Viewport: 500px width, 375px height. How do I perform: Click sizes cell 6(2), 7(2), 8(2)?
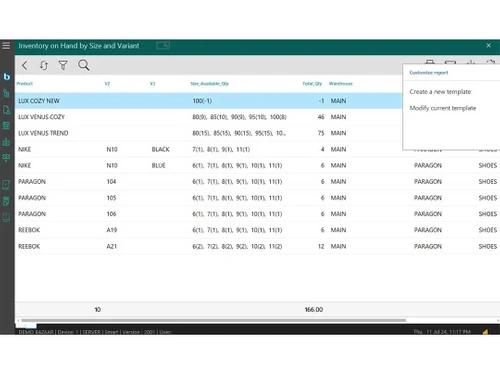coord(237,246)
